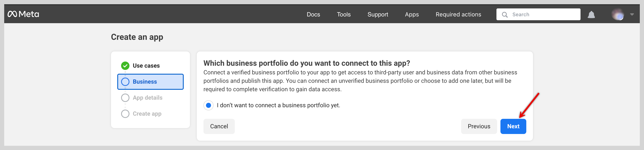The height and width of the screenshot is (150, 644).
Task: Open the notifications bell
Action: 591,15
